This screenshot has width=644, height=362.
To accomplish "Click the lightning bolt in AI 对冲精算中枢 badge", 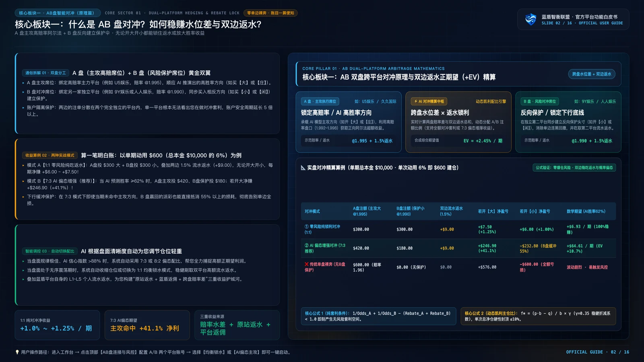I will pos(415,101).
